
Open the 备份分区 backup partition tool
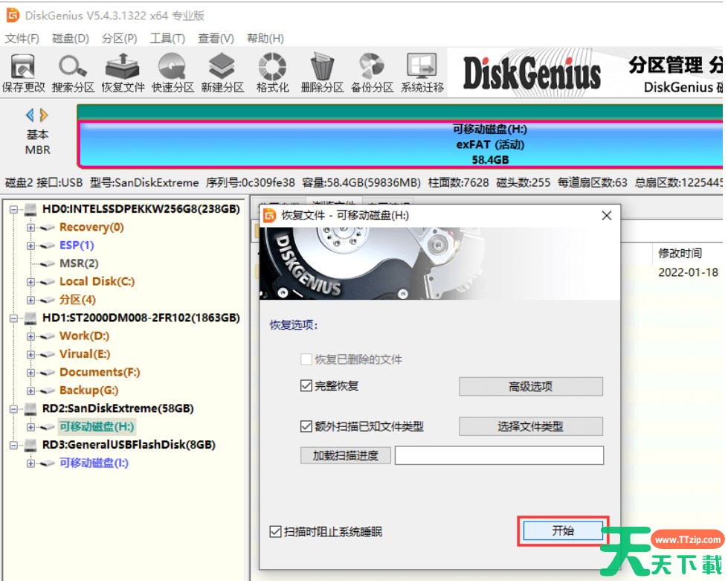[372, 74]
